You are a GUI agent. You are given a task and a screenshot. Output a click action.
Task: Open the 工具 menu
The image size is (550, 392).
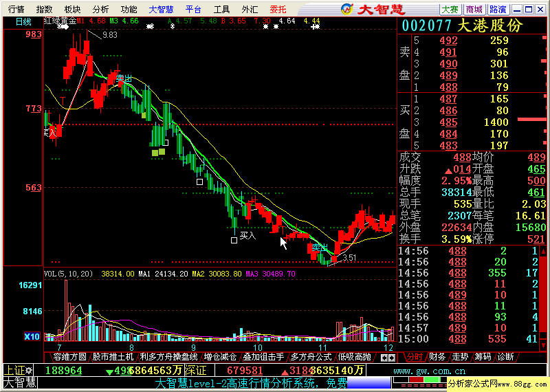point(221,9)
